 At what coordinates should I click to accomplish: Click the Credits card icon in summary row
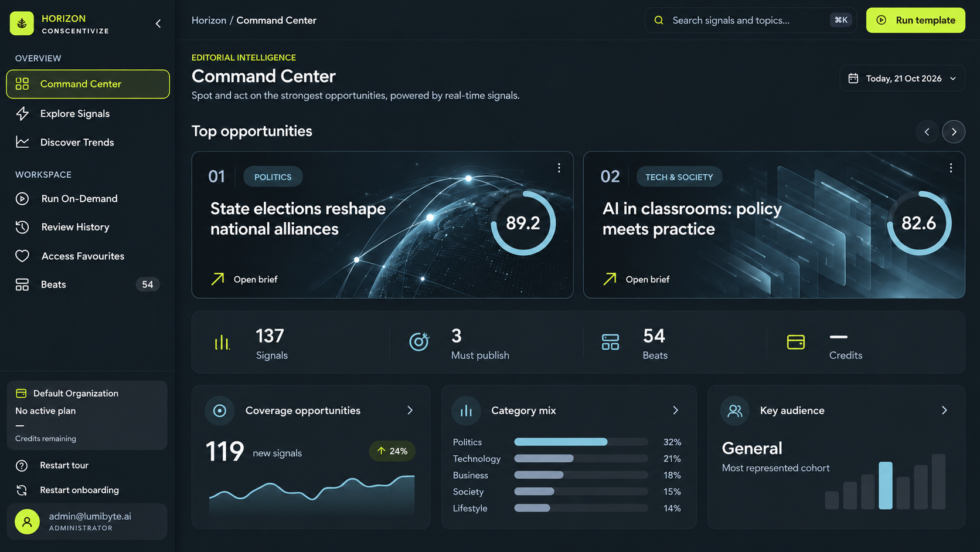(x=795, y=342)
